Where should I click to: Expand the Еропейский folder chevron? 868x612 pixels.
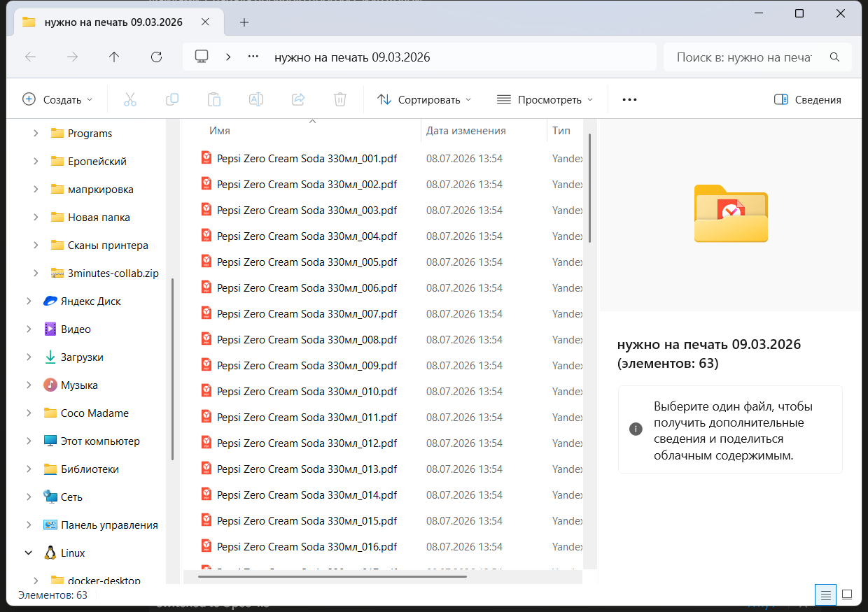36,161
